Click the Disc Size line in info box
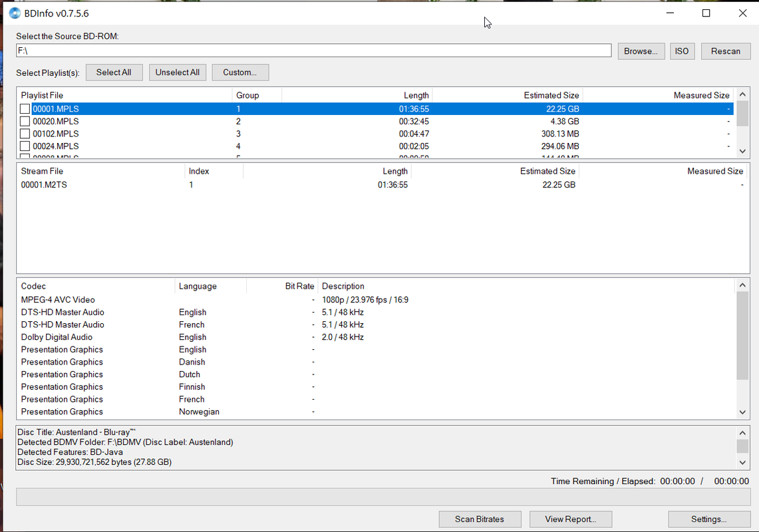This screenshot has height=532, width=759. pyautogui.click(x=94, y=462)
